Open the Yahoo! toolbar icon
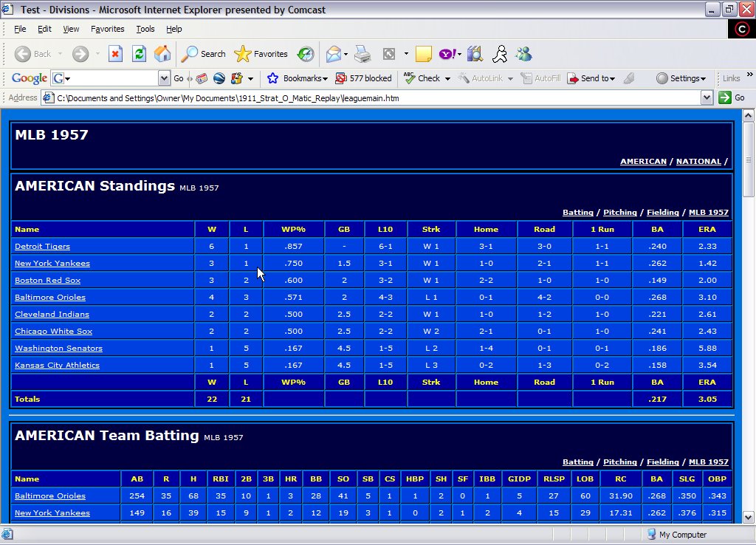The height and width of the screenshot is (545, 756). (x=447, y=54)
